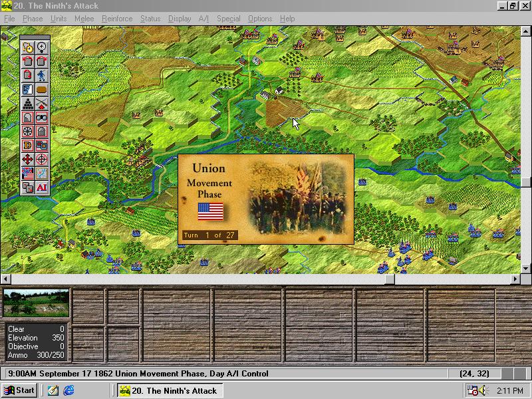Click the wagon wheel icon
This screenshot has width=532, height=399.
tap(27, 131)
